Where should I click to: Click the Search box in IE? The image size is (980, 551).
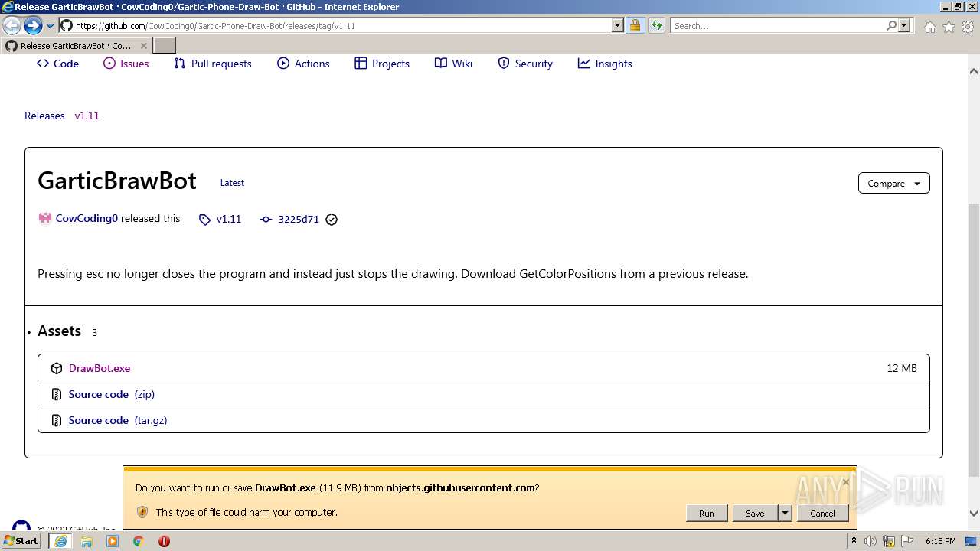[777, 25]
